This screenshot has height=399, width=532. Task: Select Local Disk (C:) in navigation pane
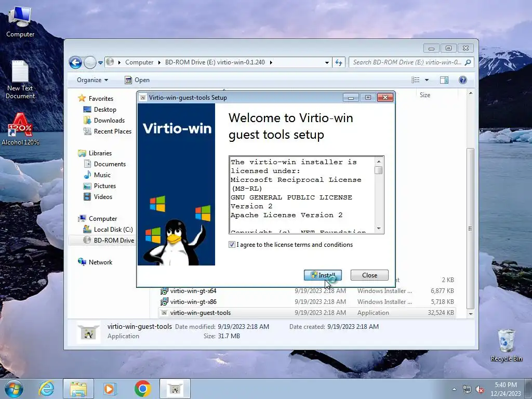pos(113,230)
